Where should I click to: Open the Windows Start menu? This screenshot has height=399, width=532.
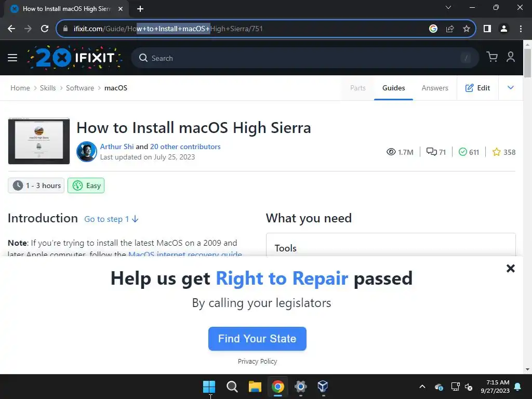coord(209,387)
